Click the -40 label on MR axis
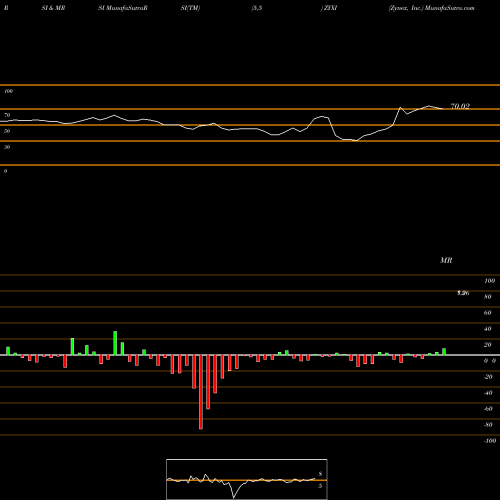 click(x=488, y=393)
